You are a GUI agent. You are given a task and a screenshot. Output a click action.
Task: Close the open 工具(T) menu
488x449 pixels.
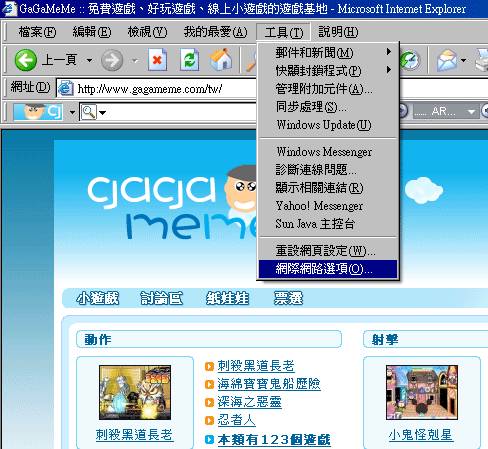coord(283,32)
